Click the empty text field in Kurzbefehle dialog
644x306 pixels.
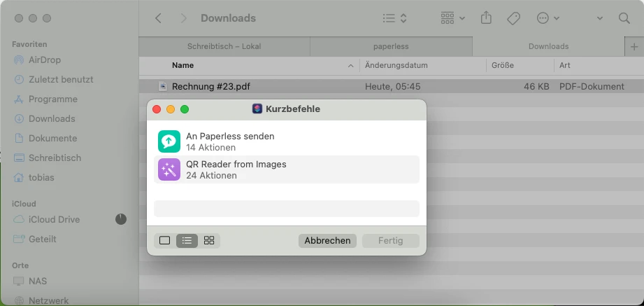pos(286,209)
